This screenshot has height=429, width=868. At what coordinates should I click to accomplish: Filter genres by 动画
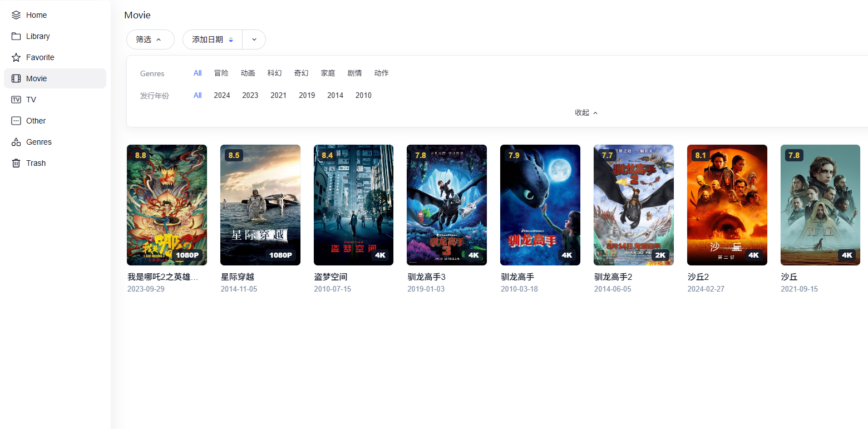click(x=248, y=73)
